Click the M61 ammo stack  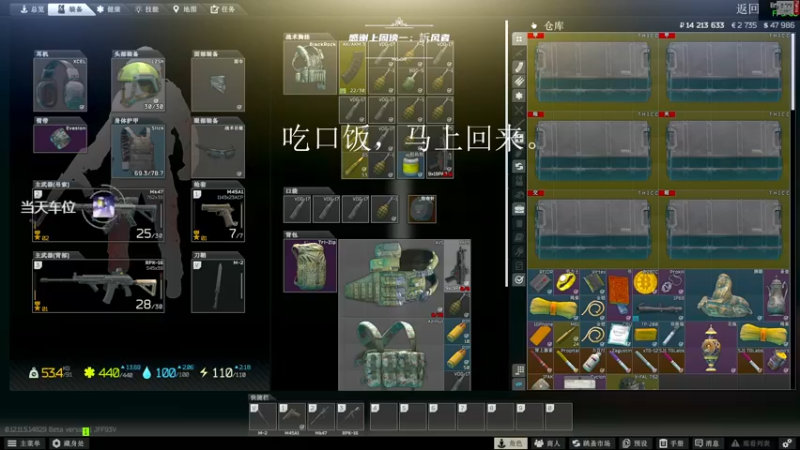point(566,335)
